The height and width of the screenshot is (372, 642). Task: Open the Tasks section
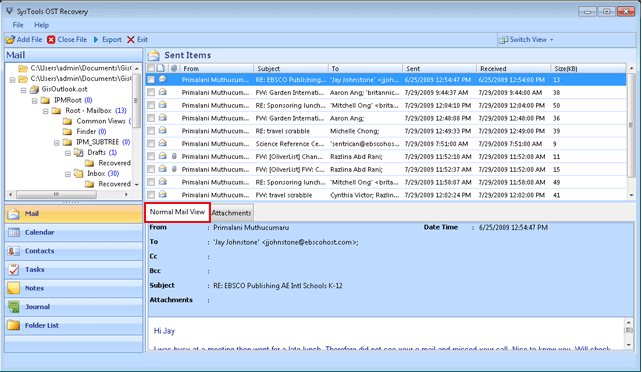(x=74, y=270)
